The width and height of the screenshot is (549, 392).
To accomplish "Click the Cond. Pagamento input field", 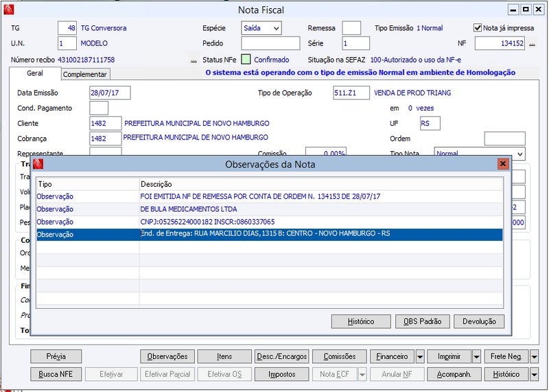I will [99, 108].
